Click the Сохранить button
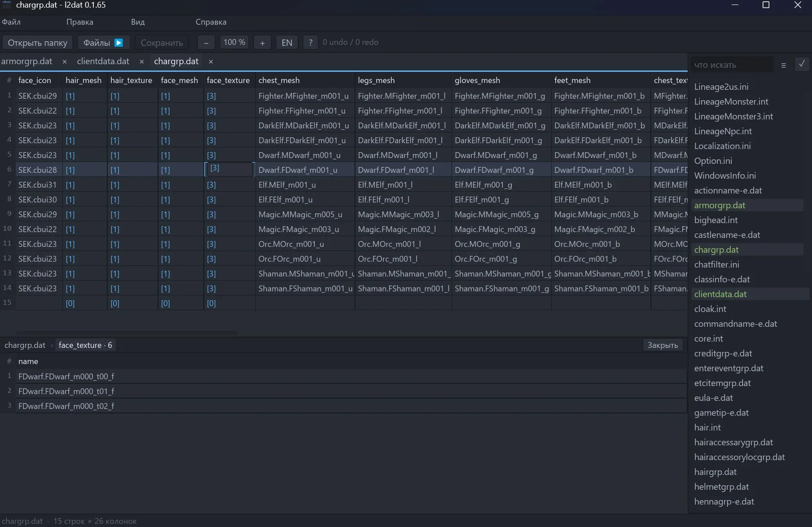 (162, 43)
